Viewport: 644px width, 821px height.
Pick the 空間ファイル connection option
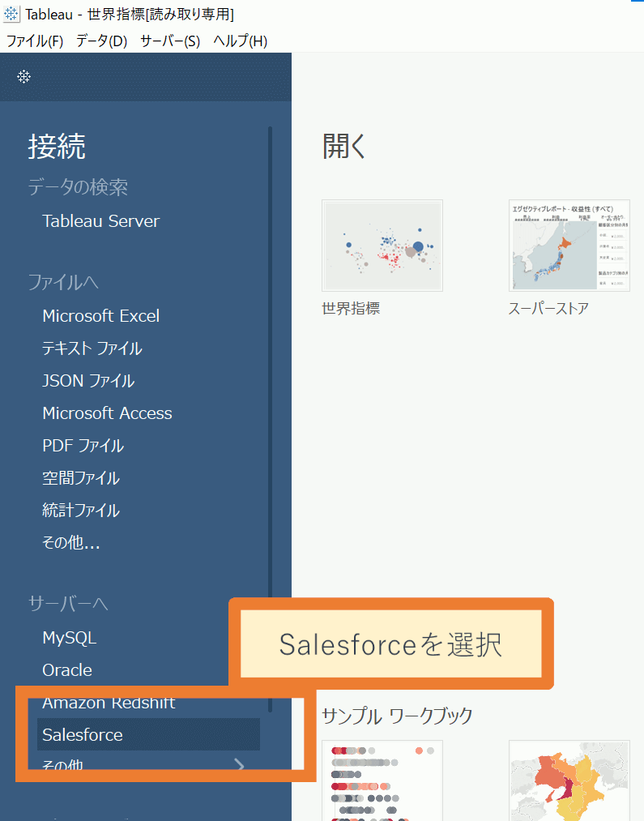80,478
